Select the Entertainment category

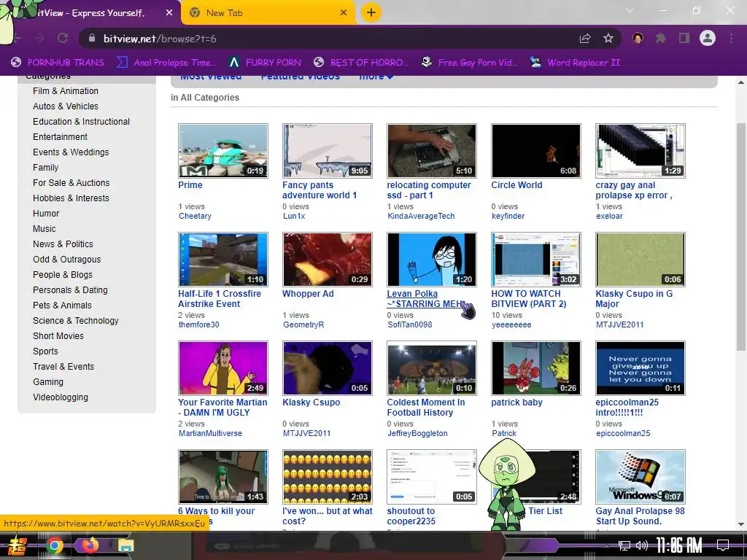60,136
